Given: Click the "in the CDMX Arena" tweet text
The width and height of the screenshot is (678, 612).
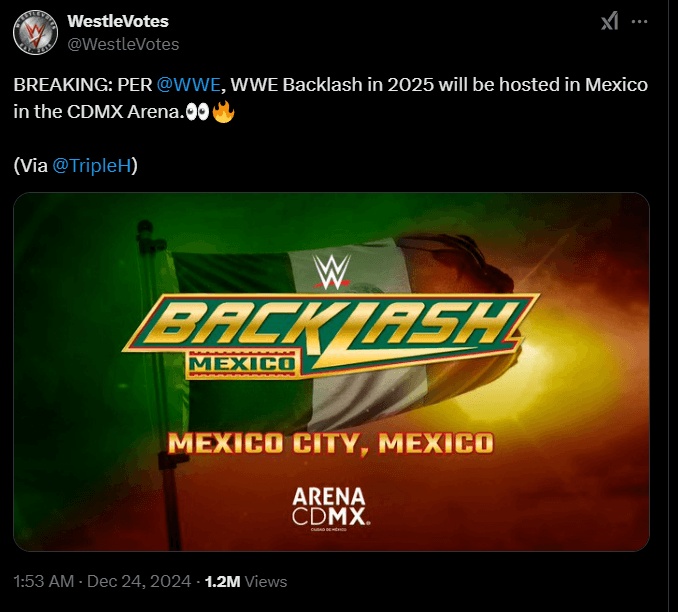Looking at the screenshot, I should click(x=99, y=112).
